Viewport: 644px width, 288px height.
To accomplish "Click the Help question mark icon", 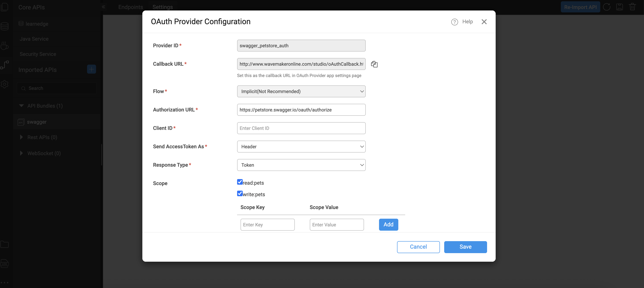I will point(454,22).
